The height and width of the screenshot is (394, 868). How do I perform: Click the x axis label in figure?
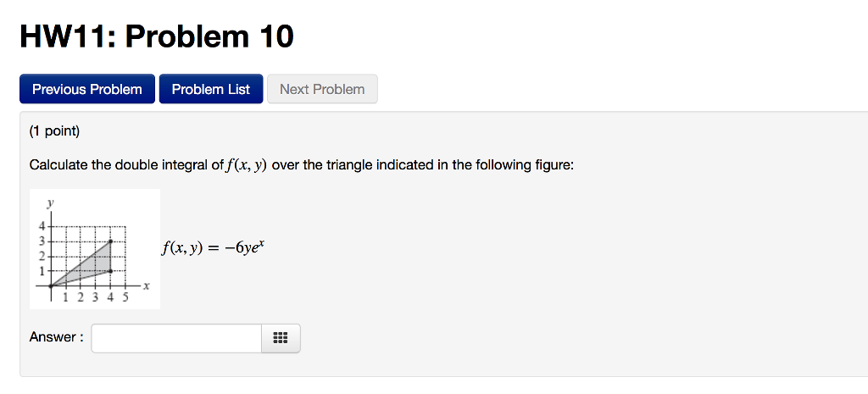pos(146,286)
